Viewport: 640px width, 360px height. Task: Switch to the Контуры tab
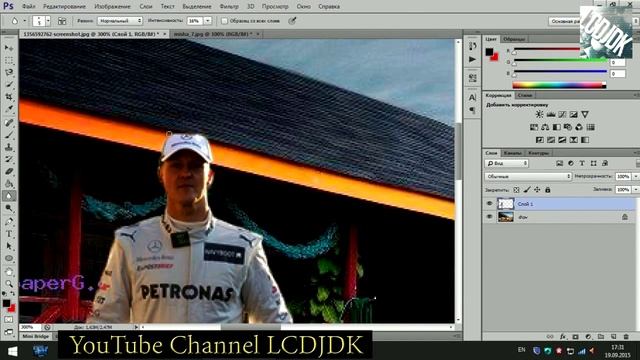click(538, 153)
